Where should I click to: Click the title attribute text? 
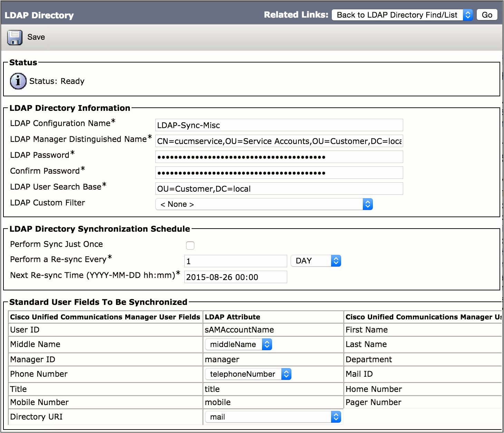(212, 389)
